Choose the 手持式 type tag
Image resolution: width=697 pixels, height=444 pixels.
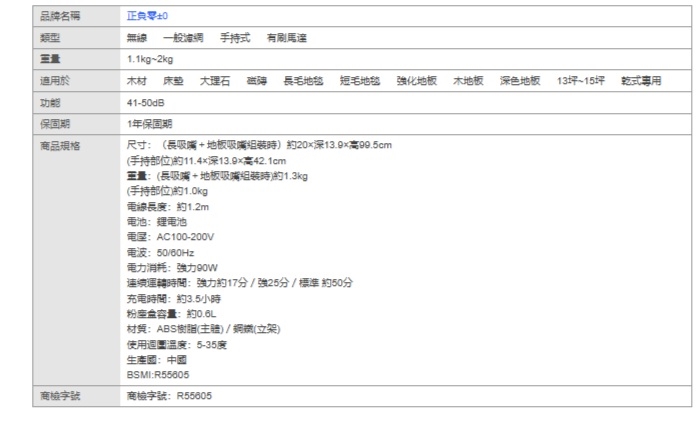point(237,38)
